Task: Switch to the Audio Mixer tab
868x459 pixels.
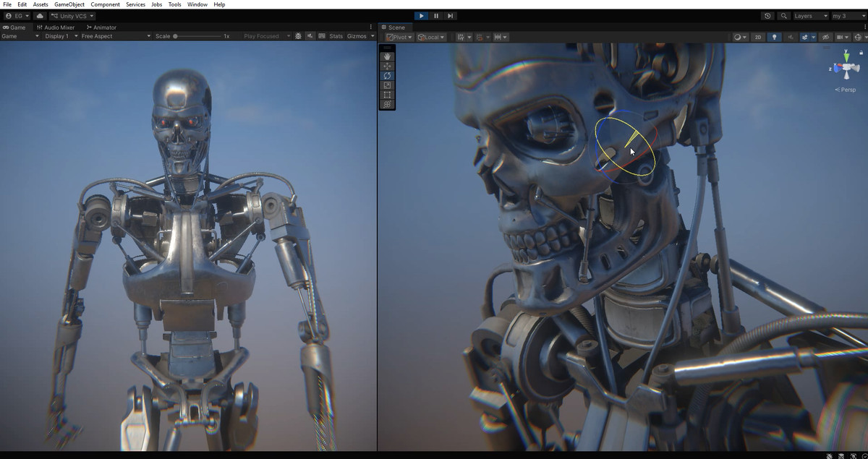Action: pyautogui.click(x=55, y=27)
